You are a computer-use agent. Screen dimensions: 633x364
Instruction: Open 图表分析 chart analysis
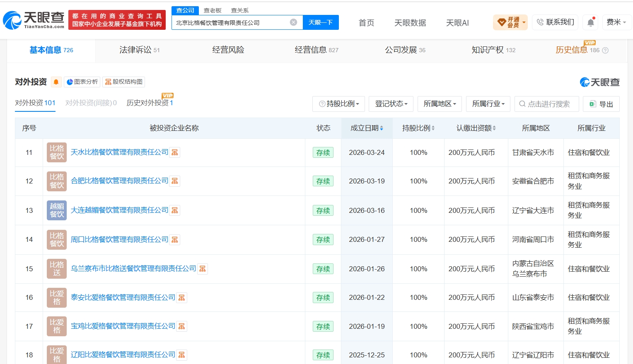[x=82, y=82]
